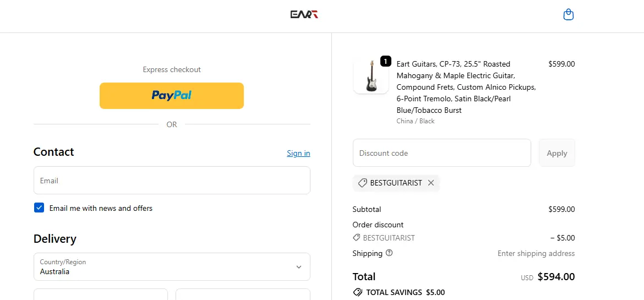Click into the Discount code field
Viewport: 644px width, 300px height.
[x=441, y=153]
